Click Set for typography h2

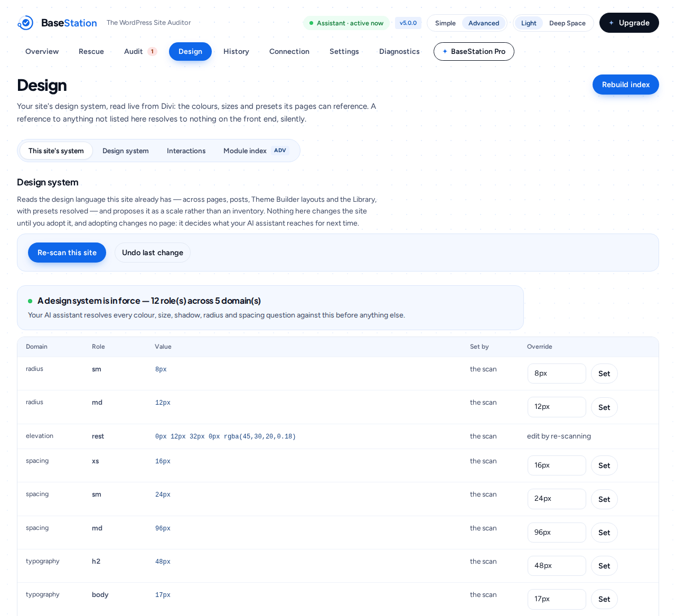604,566
